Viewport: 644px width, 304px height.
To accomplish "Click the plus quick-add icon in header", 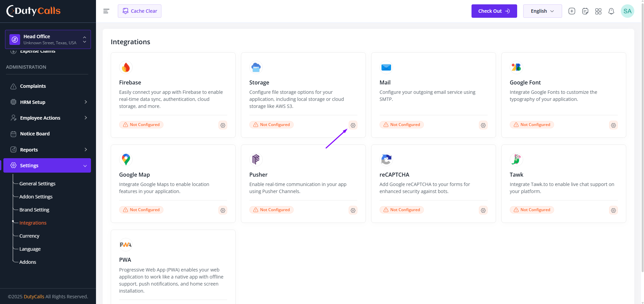I will pos(572,11).
